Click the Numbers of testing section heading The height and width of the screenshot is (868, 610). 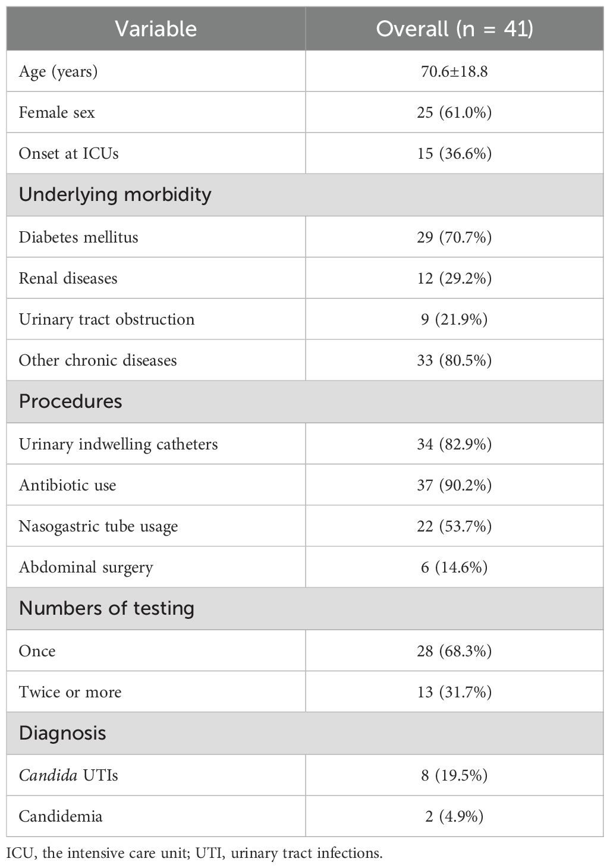click(x=106, y=609)
